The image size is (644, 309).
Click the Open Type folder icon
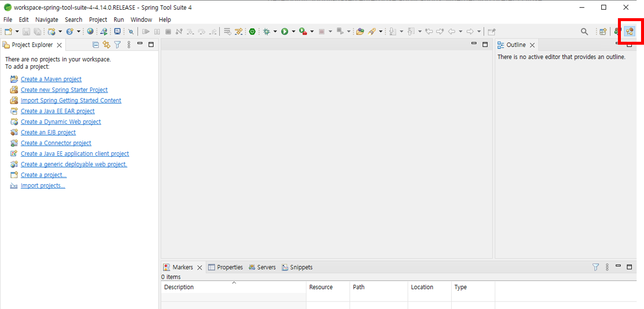point(360,31)
